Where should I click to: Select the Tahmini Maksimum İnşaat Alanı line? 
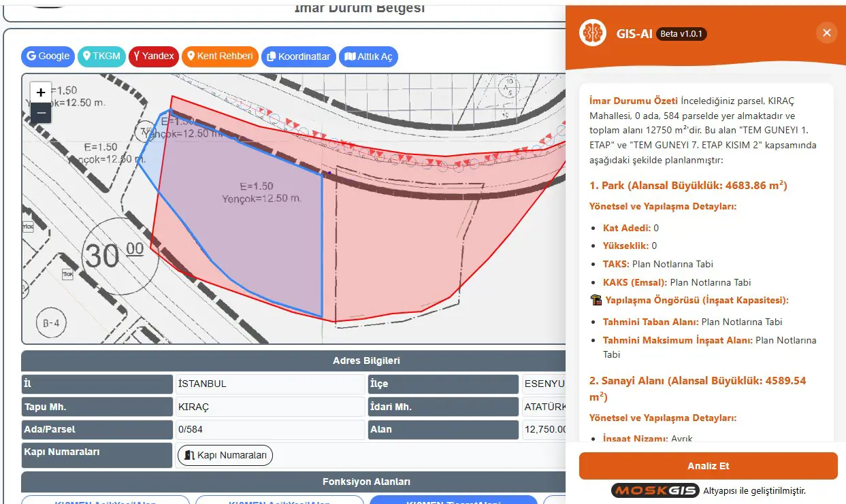pyautogui.click(x=710, y=347)
